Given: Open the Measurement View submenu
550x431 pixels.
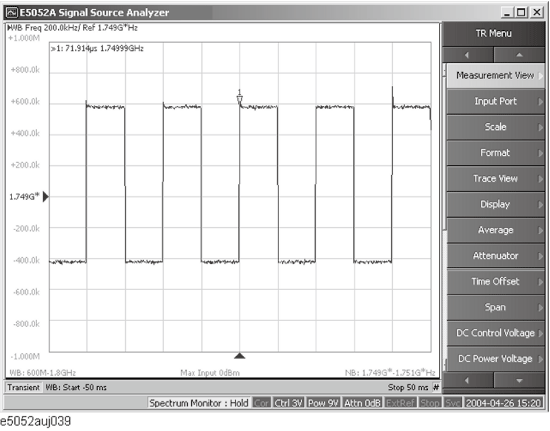Looking at the screenshot, I should pyautogui.click(x=495, y=75).
